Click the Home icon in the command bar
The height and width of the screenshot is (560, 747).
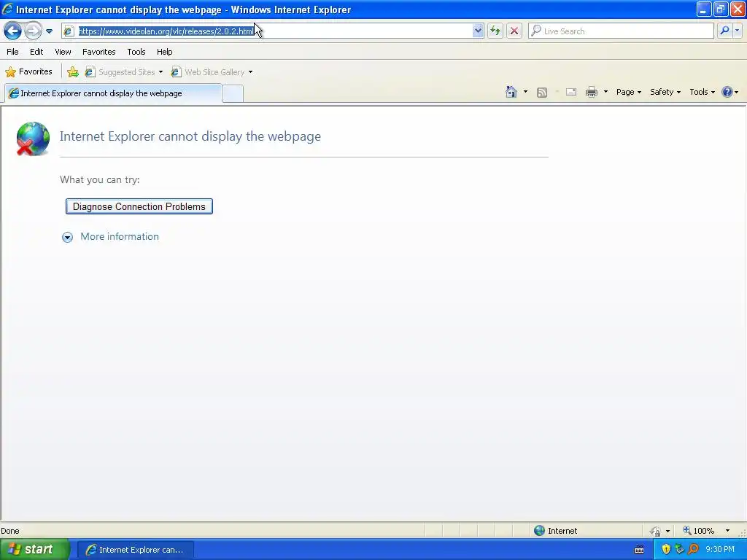(x=511, y=92)
